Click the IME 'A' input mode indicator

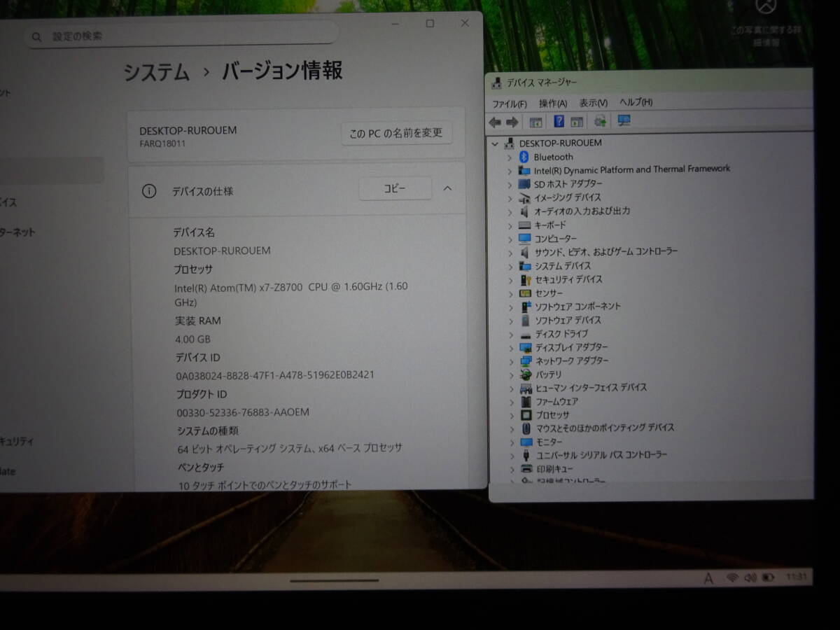pyautogui.click(x=708, y=578)
